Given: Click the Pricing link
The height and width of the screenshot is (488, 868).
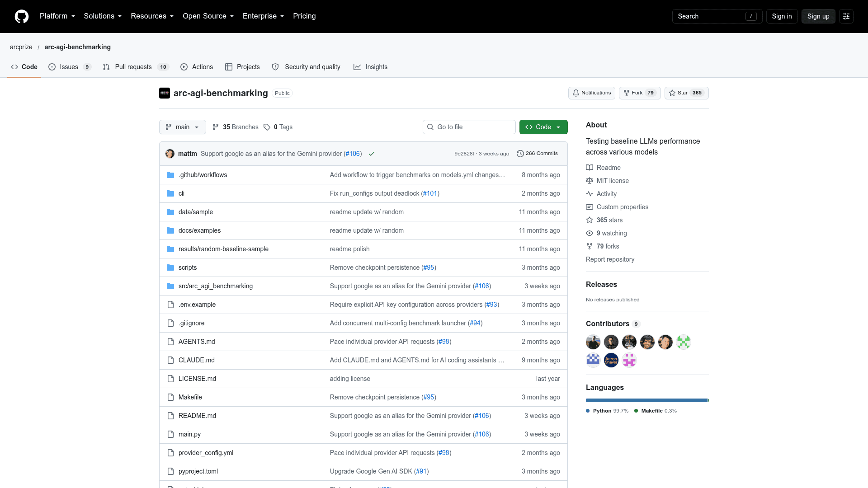Looking at the screenshot, I should pos(304,16).
